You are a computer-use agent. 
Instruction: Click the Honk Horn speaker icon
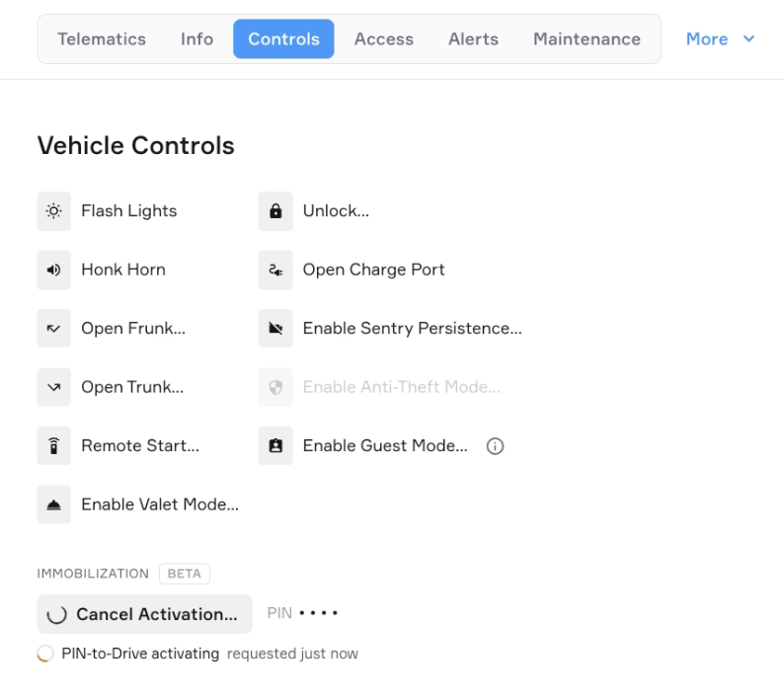(x=54, y=270)
